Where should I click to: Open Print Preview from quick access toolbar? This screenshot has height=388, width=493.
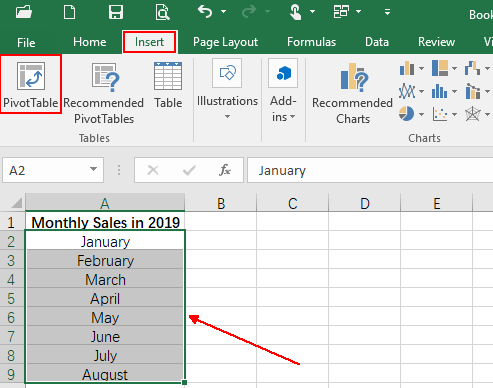pos(162,12)
